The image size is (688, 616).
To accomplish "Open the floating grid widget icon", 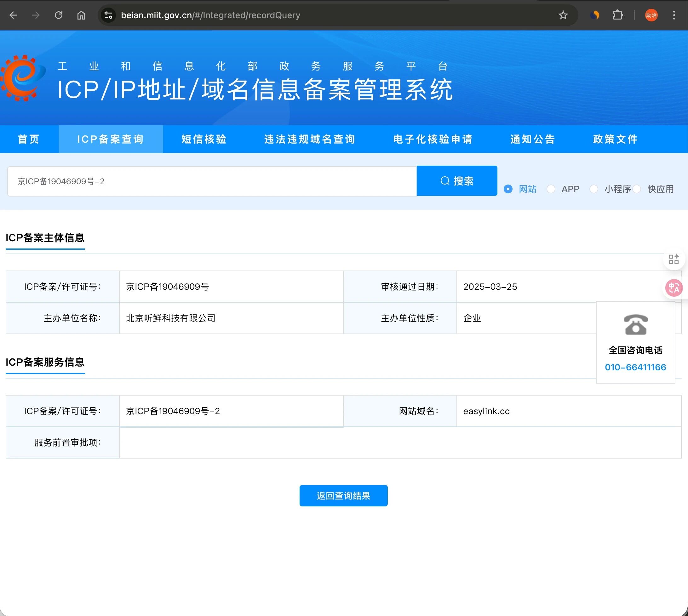I will pos(674,259).
